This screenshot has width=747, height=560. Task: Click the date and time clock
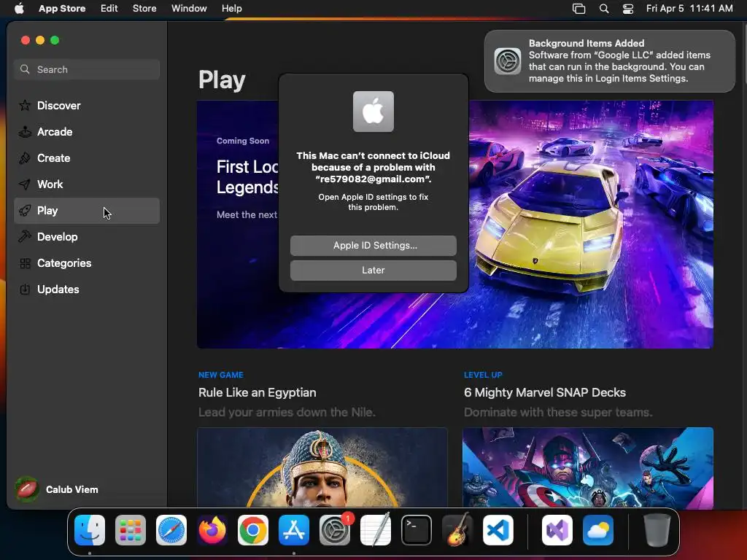pyautogui.click(x=689, y=8)
